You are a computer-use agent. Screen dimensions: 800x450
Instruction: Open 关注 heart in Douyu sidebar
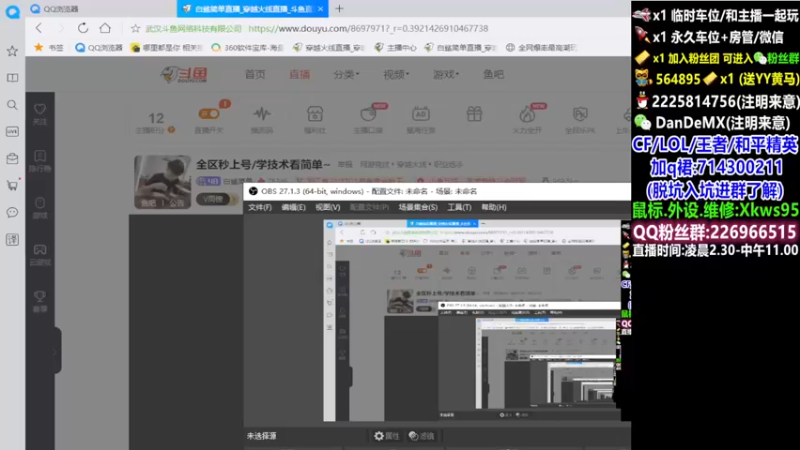tap(40, 114)
